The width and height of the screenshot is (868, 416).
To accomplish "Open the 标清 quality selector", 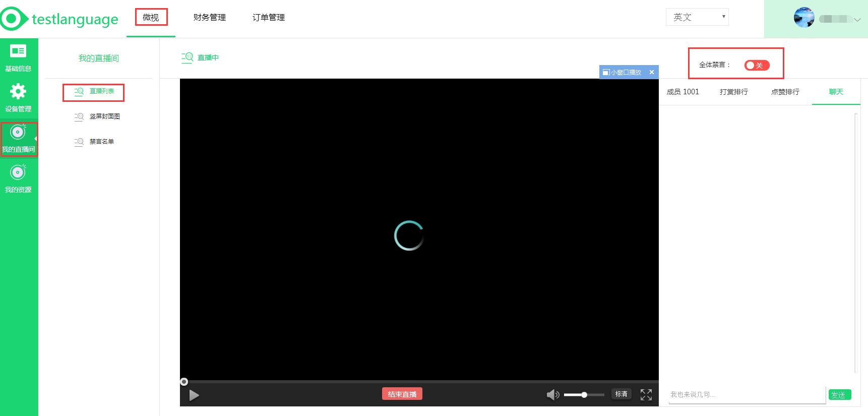I will click(621, 394).
